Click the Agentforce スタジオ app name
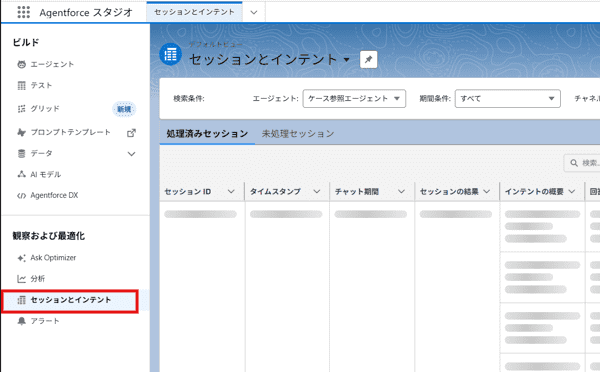The image size is (600, 372). point(86,13)
